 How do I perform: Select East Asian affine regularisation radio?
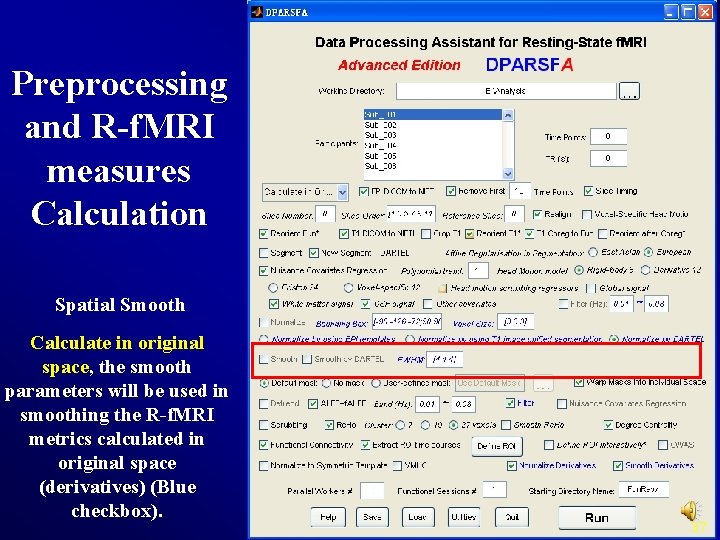(x=593, y=252)
